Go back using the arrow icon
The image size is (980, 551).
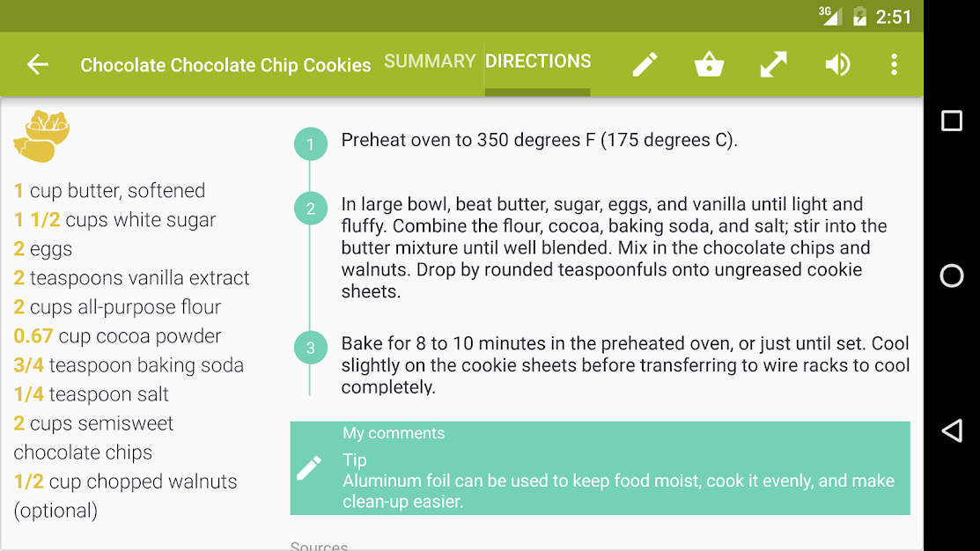[x=37, y=64]
